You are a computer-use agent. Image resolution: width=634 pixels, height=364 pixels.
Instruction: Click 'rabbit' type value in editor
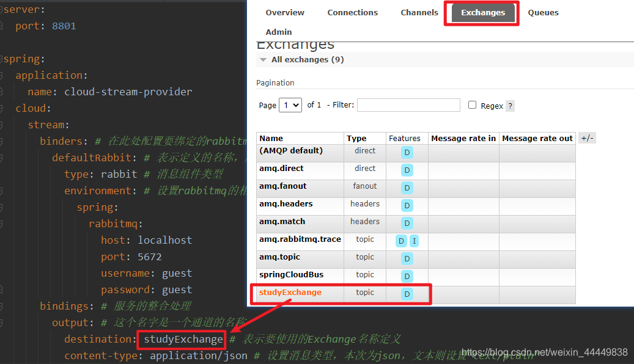119,174
